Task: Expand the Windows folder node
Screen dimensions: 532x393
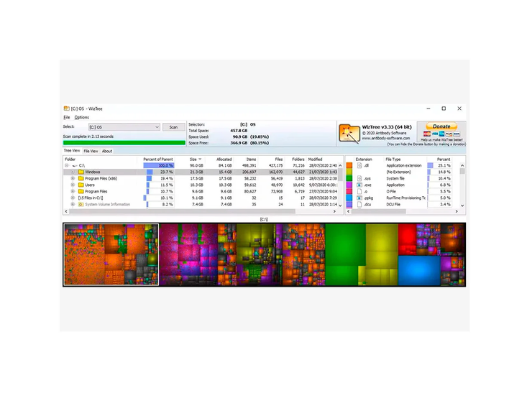Action: tap(73, 172)
